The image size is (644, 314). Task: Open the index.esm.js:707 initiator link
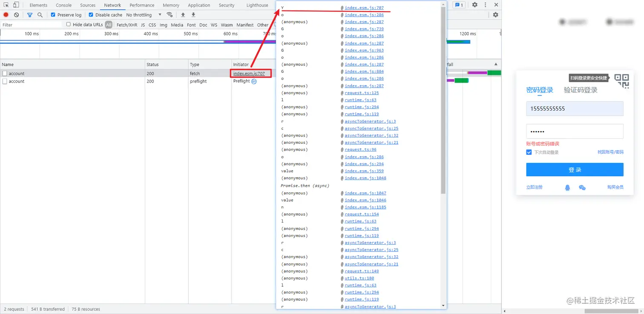(x=249, y=74)
